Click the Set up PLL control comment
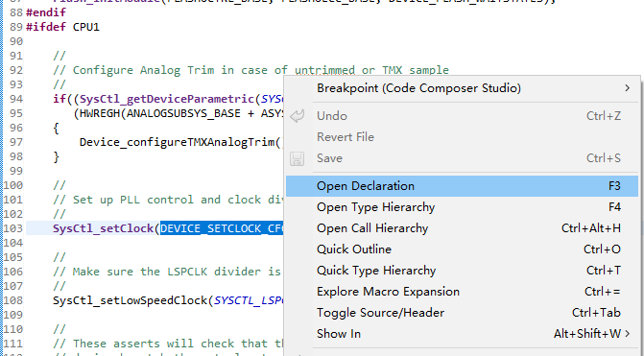 tap(168, 200)
